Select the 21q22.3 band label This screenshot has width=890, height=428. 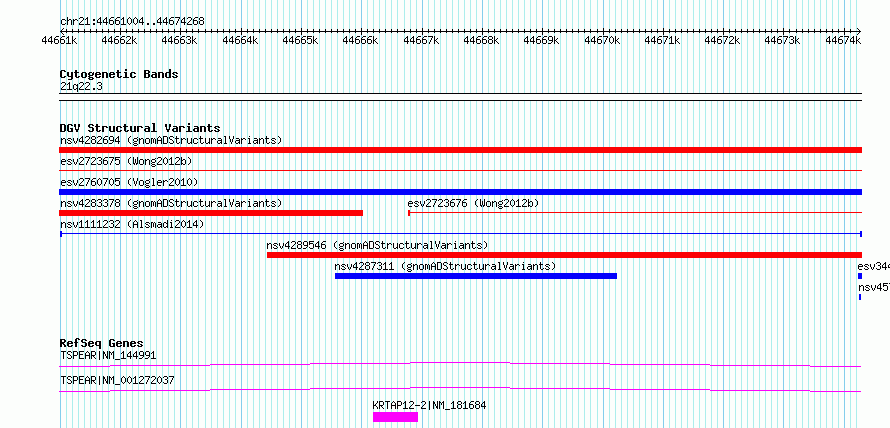(81, 87)
